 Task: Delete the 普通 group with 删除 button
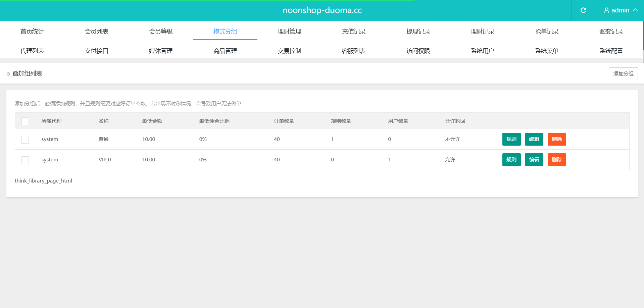click(x=556, y=139)
